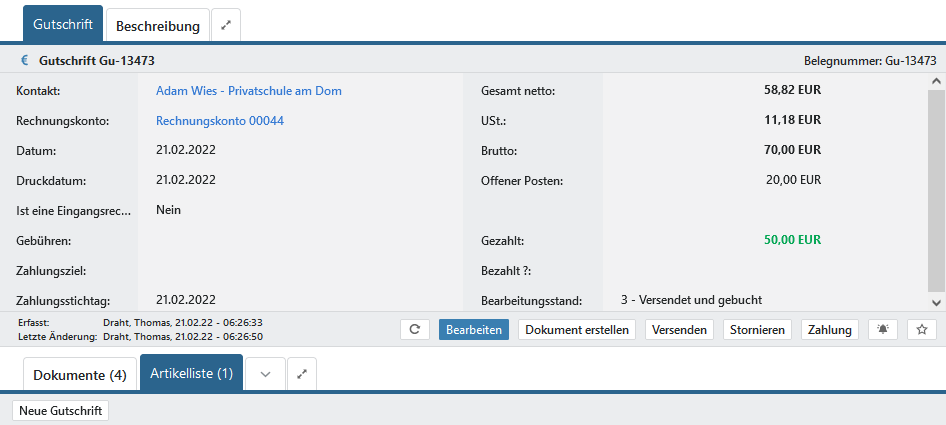Viewport: 946px width, 425px height.
Task: Click the Zahlung button
Action: click(830, 330)
